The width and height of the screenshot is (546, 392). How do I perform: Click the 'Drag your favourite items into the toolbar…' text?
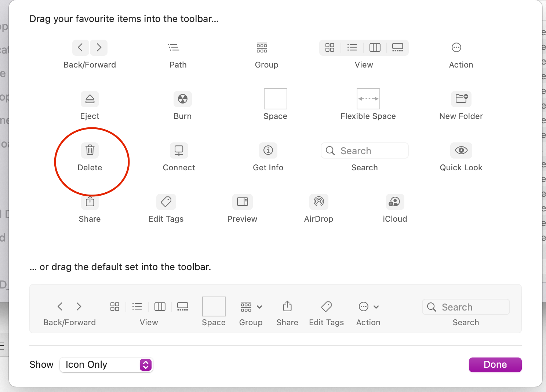(124, 19)
